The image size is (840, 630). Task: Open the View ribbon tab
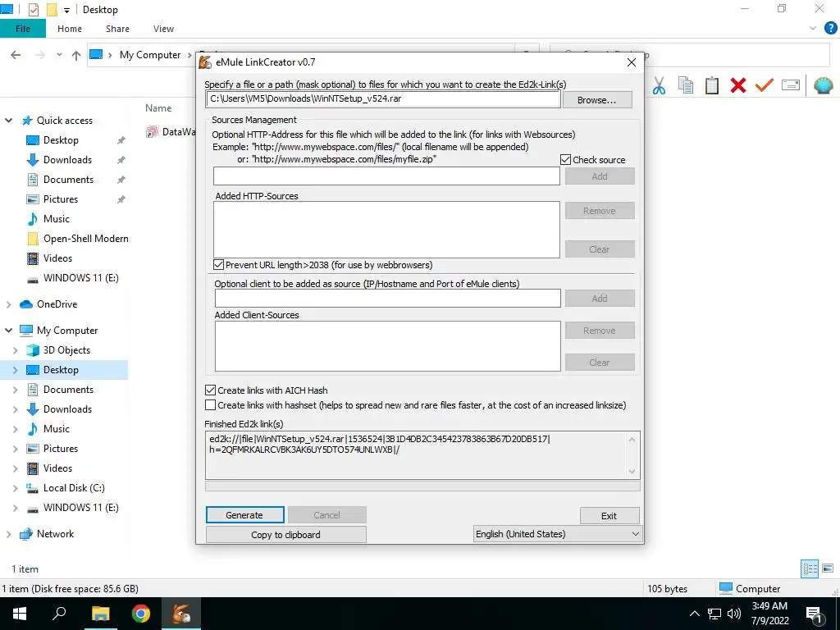tap(163, 29)
